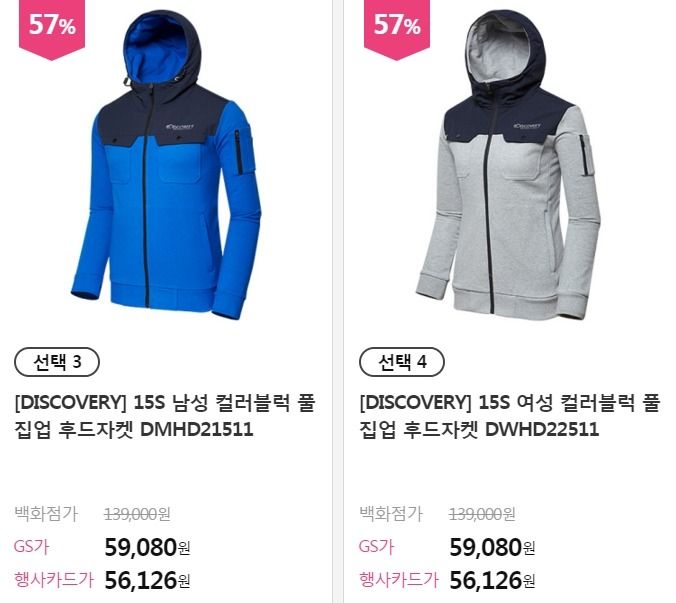Click the 백화점가 label under the gray jacket
Viewport: 676px width, 603px height.
pos(391,514)
